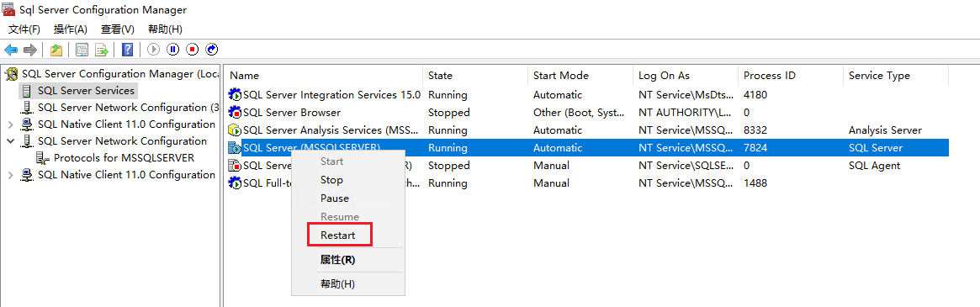Open the 查看(V) menu
Image resolution: width=980 pixels, height=307 pixels.
click(x=118, y=29)
